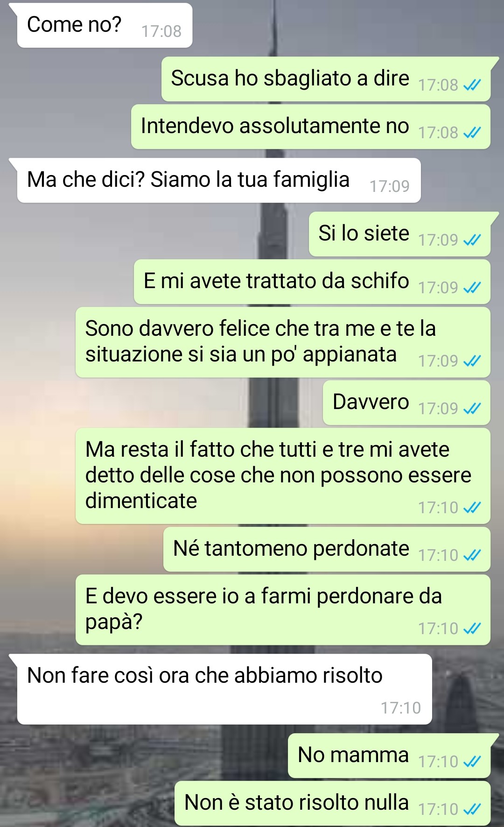504x827 pixels.
Task: Tap double check marks beside "Intendevo assolutamente no"
Action: [x=472, y=133]
